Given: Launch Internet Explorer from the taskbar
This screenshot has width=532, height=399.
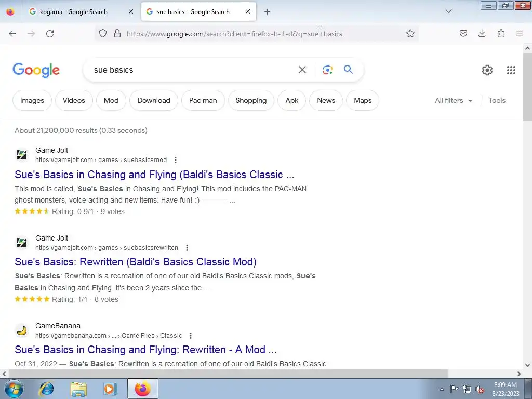Looking at the screenshot, I should (x=46, y=389).
